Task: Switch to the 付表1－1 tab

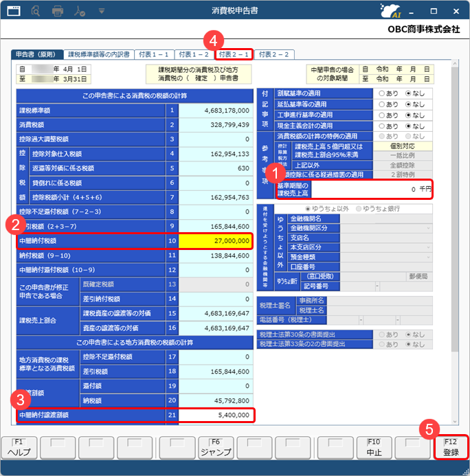Action: [x=154, y=54]
